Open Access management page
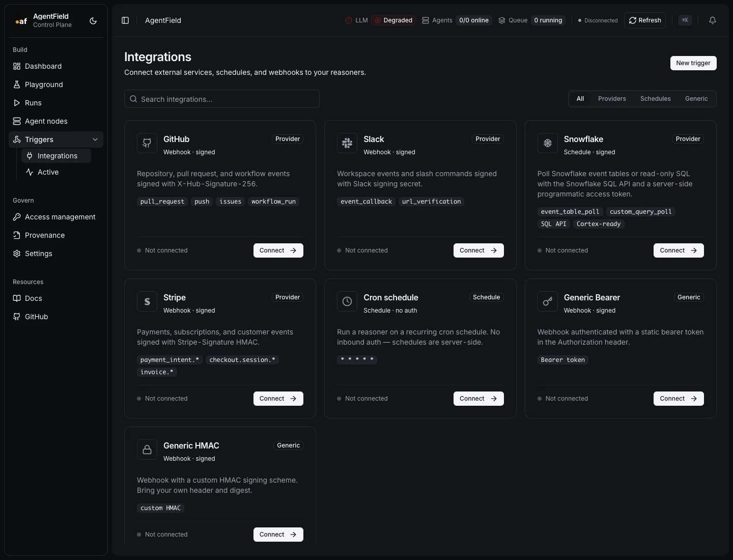The width and height of the screenshot is (733, 560). (x=56, y=217)
